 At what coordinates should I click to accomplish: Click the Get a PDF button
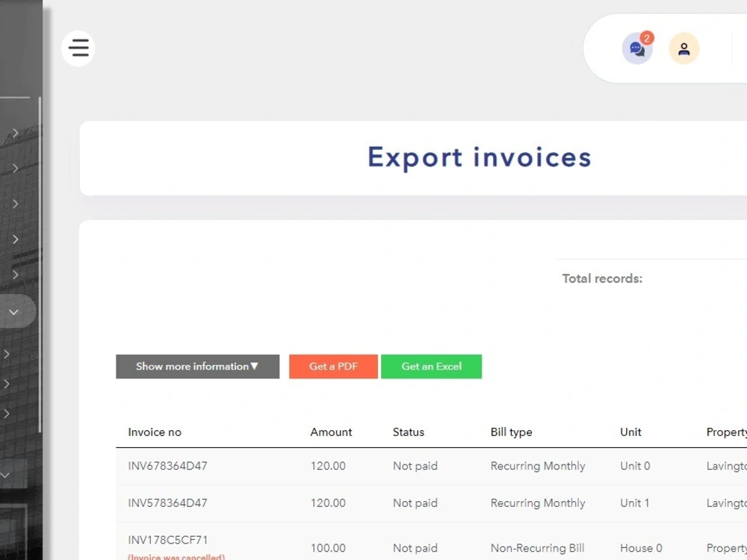[333, 366]
